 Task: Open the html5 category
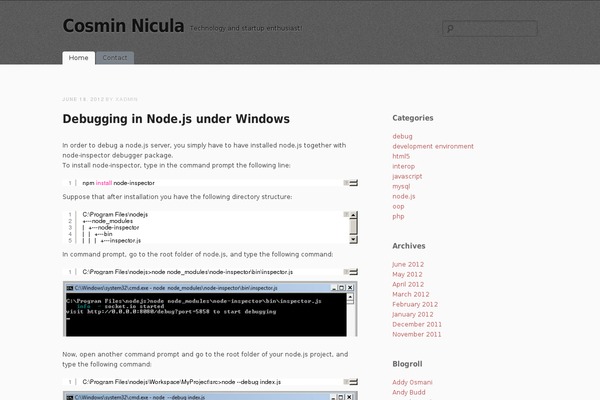[x=401, y=156]
